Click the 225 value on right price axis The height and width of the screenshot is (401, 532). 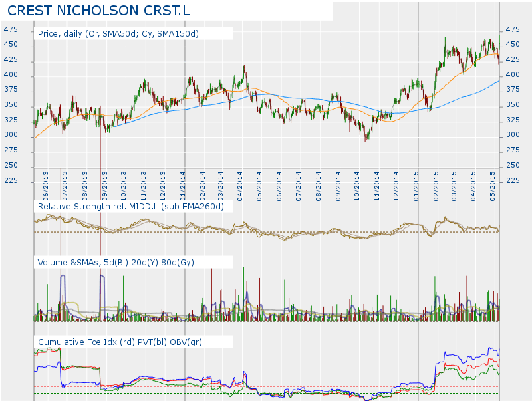tap(513, 180)
